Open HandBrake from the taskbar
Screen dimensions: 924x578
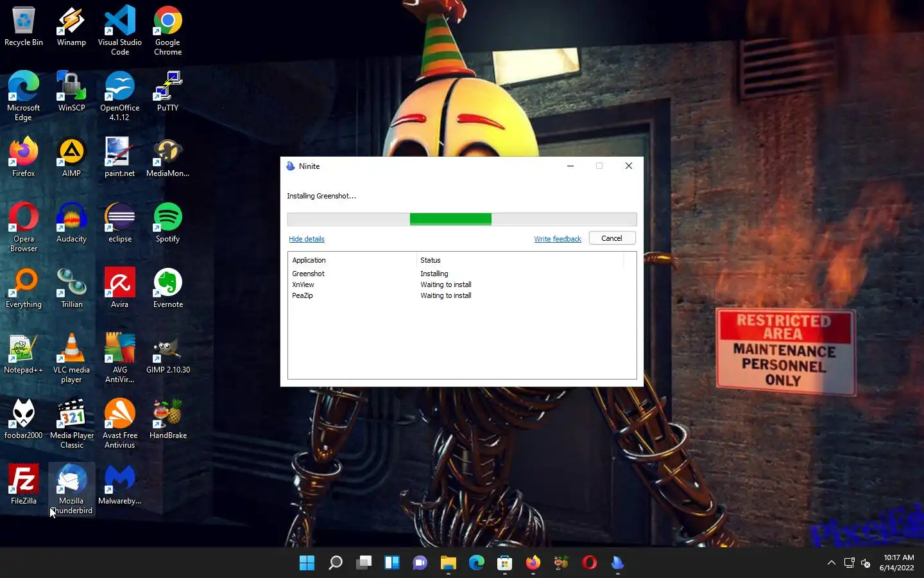coord(561,563)
